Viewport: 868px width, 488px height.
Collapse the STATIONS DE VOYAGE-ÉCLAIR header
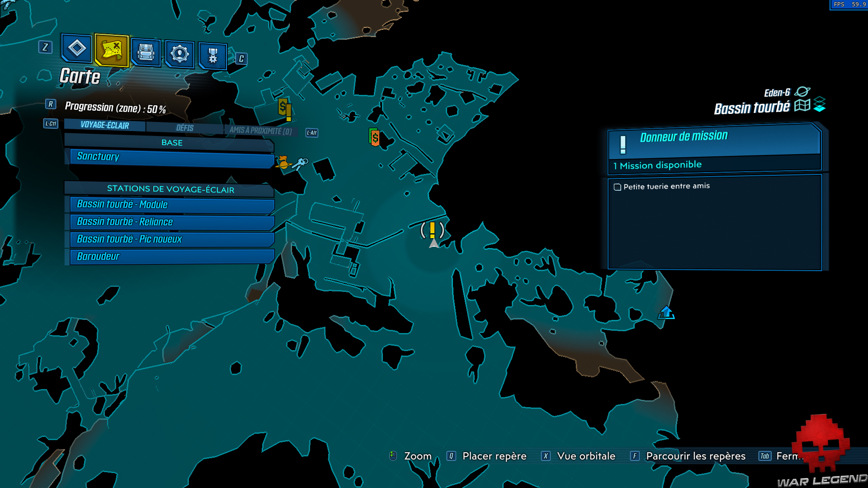tap(170, 189)
